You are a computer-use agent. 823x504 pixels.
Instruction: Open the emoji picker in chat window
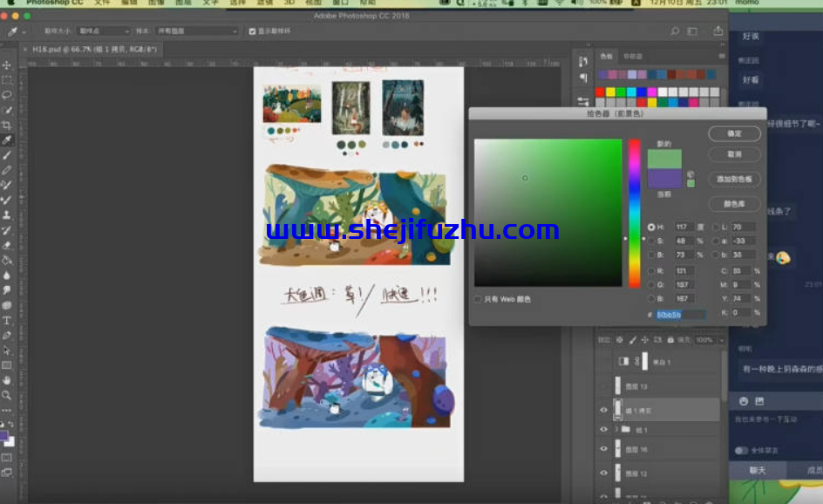pos(743,402)
